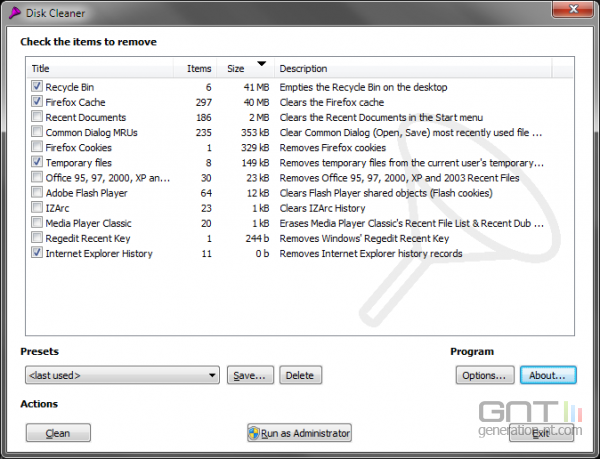Close the Disk Cleaner window
The width and height of the screenshot is (600, 459).
pos(573,9)
